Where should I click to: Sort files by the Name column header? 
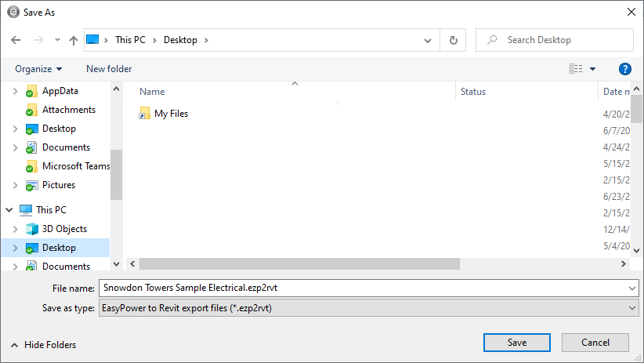[x=152, y=92]
